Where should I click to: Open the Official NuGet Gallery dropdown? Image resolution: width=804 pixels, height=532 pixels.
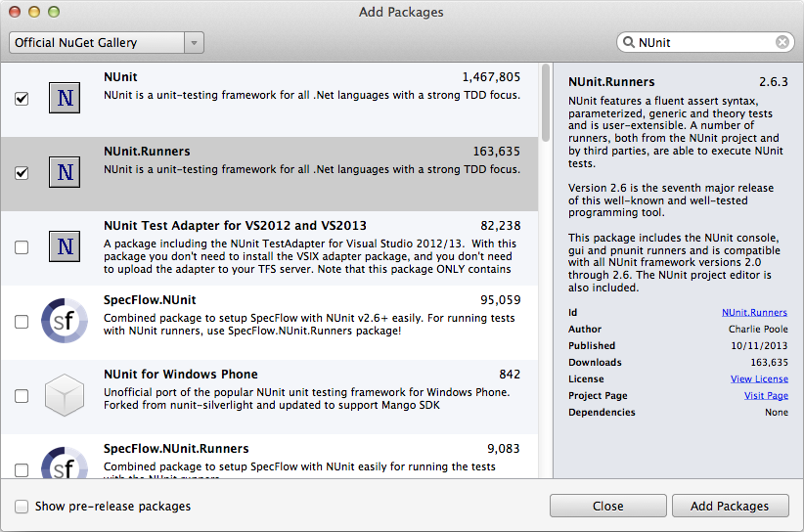coord(107,42)
